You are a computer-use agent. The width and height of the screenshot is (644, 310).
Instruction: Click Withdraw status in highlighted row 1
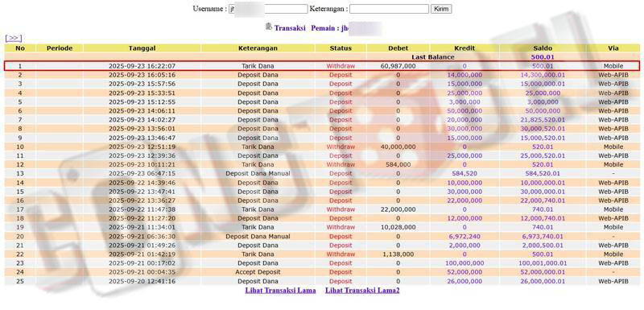[x=341, y=66]
